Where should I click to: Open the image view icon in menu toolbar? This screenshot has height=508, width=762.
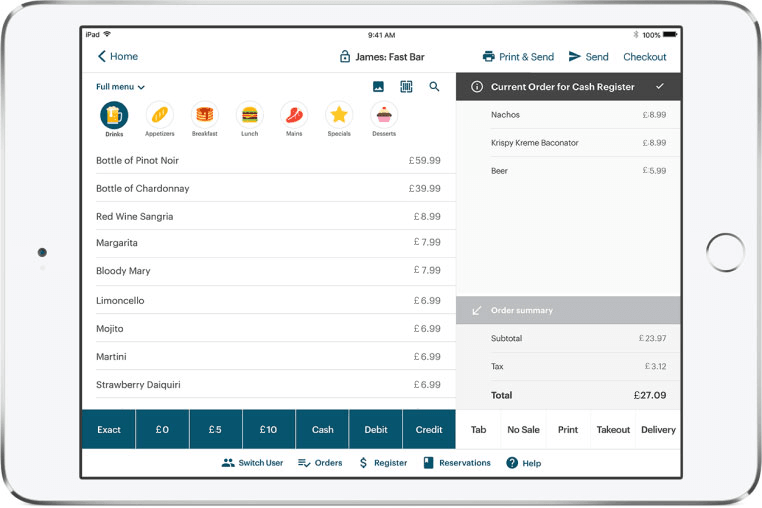(378, 87)
